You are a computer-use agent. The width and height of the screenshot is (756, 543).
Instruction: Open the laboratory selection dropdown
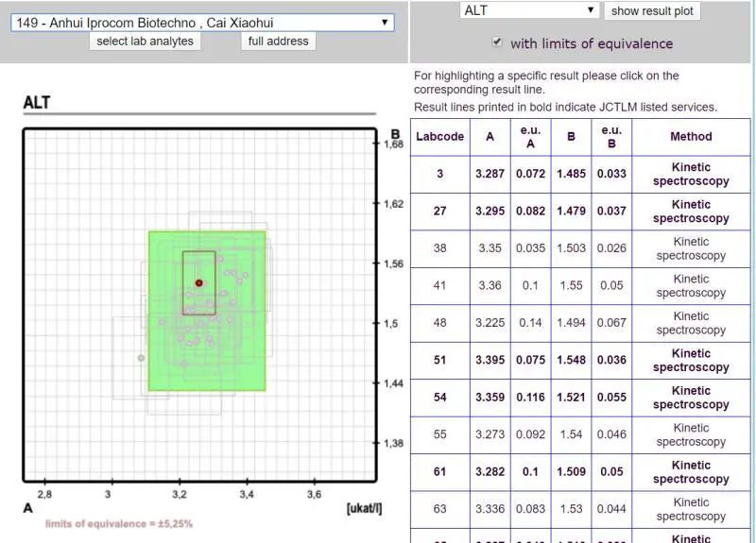point(202,22)
